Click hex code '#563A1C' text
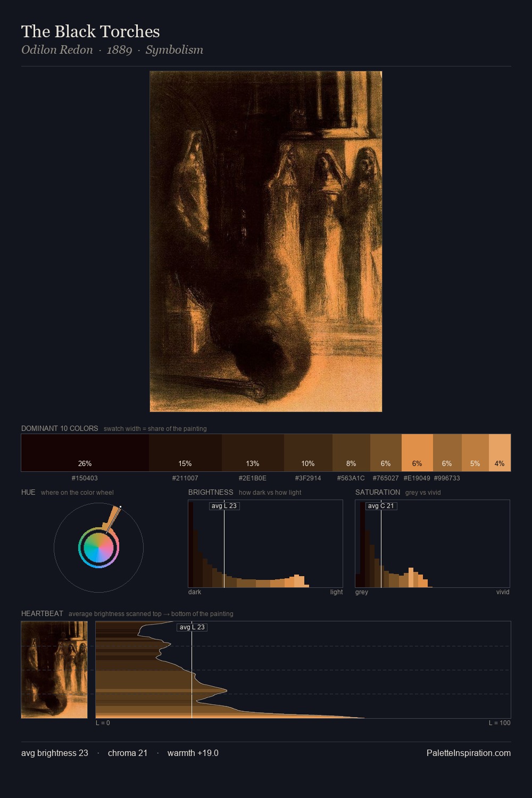 pyautogui.click(x=351, y=478)
